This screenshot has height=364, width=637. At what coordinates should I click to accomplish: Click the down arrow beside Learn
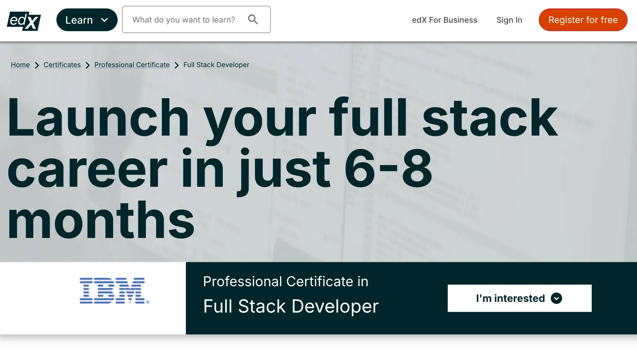pyautogui.click(x=105, y=20)
